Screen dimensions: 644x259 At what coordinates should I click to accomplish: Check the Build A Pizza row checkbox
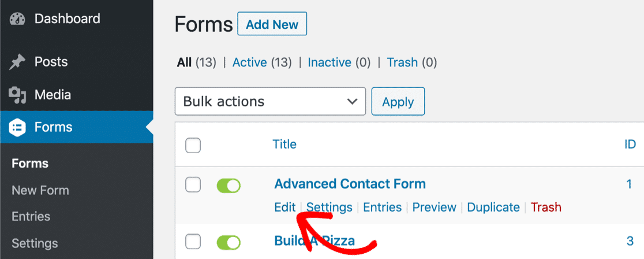coord(193,242)
